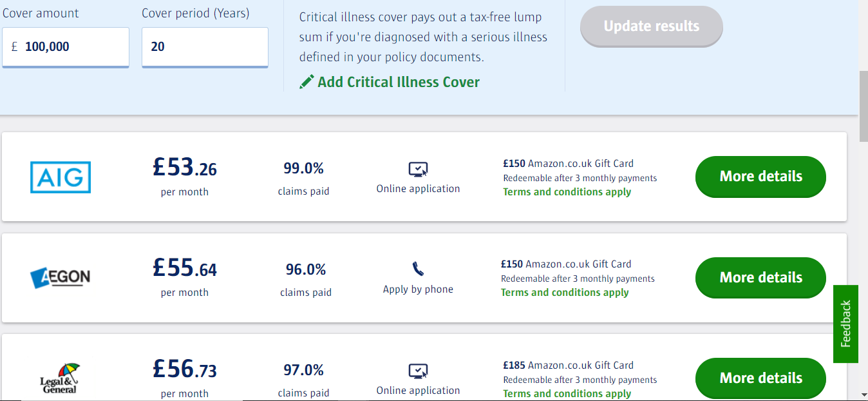868x401 pixels.
Task: Click the Update results button
Action: (651, 26)
